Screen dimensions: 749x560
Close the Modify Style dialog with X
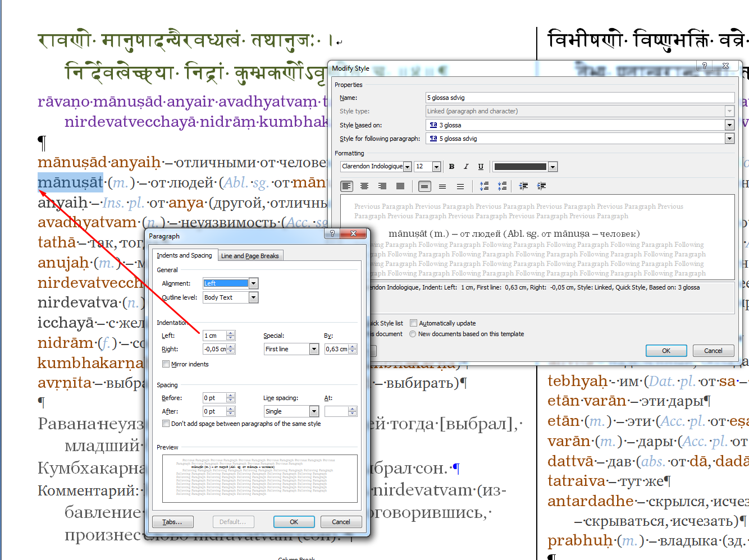725,66
